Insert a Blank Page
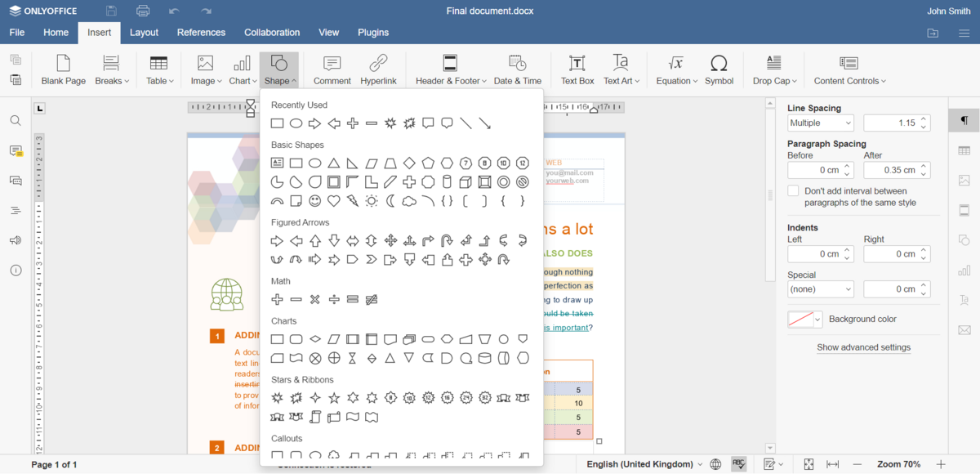 (x=64, y=70)
